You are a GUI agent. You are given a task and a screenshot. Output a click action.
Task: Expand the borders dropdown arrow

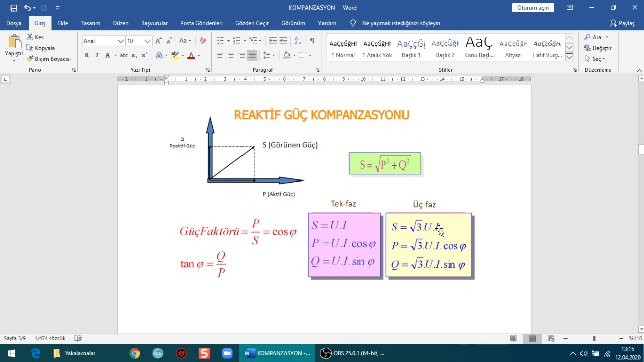310,55
